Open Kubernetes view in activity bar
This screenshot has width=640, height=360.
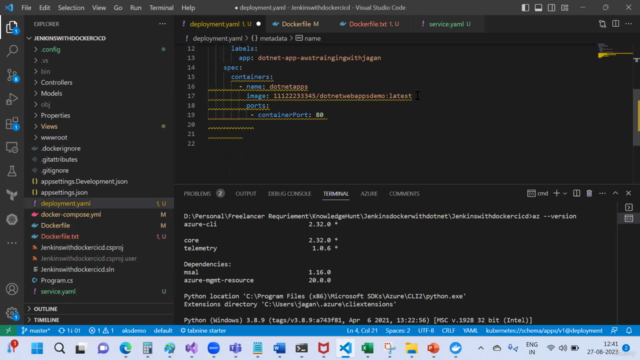coord(12,220)
